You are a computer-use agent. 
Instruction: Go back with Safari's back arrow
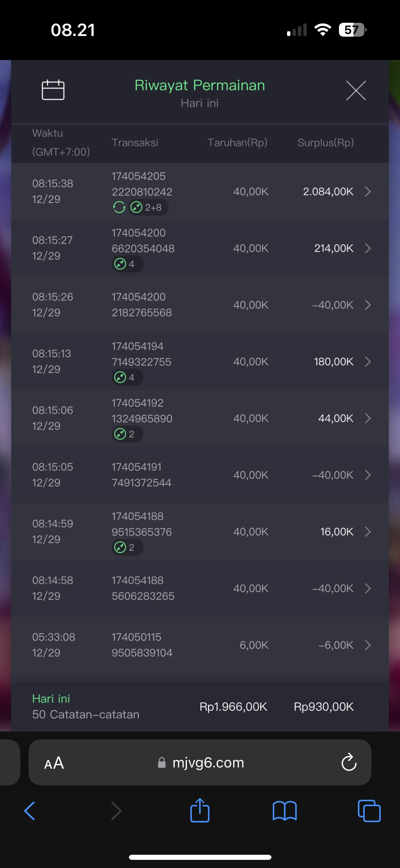pos(30,811)
